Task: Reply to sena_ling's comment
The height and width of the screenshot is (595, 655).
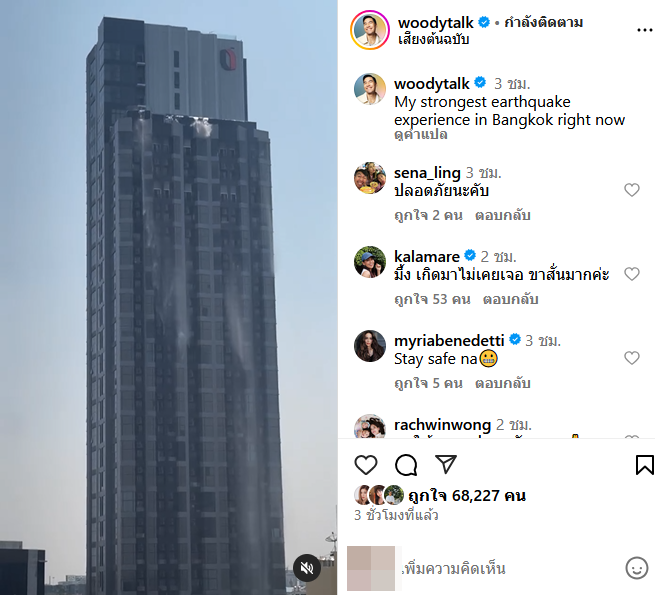Action: pyautogui.click(x=503, y=215)
